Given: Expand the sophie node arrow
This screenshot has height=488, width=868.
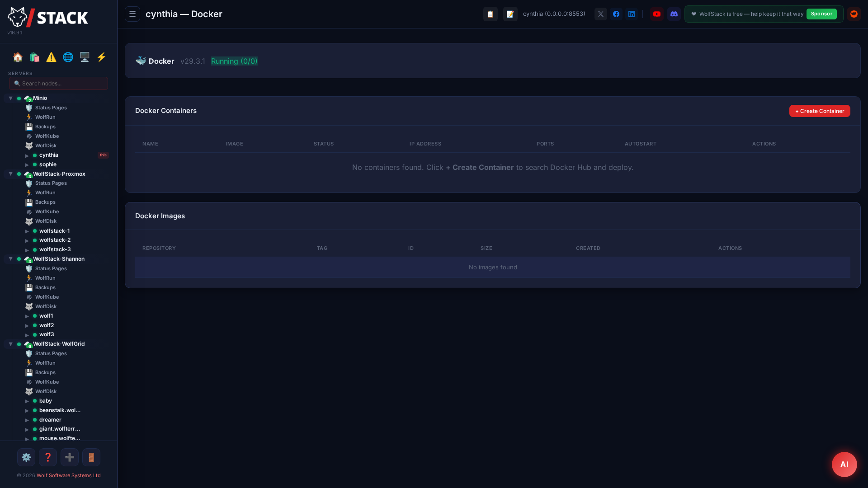Looking at the screenshot, I should pyautogui.click(x=27, y=165).
